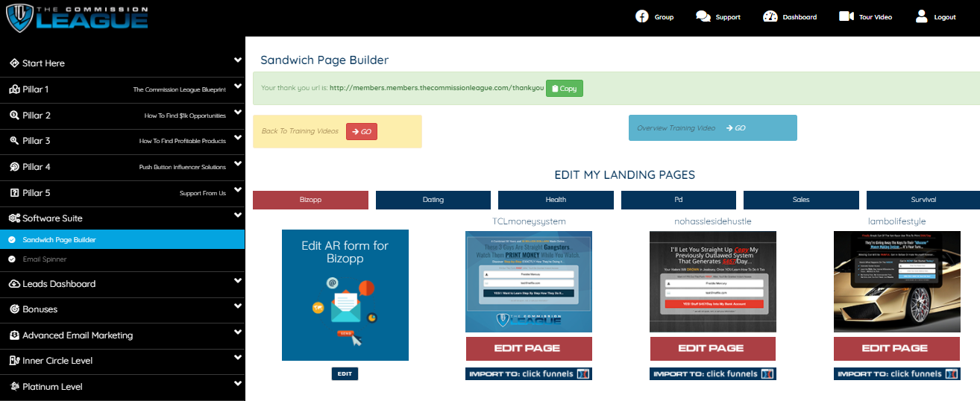Viewport: 980px width, 401px height.
Task: Click the Logout user icon
Action: (x=922, y=16)
